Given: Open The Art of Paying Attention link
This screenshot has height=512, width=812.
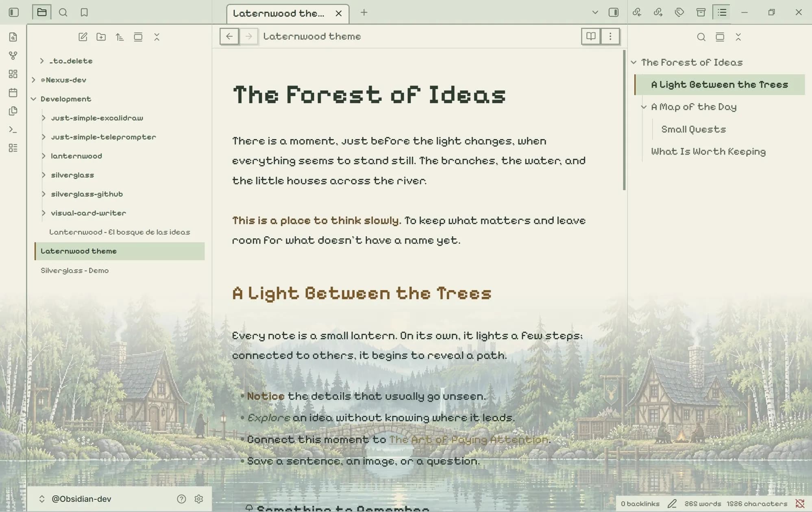Looking at the screenshot, I should pyautogui.click(x=468, y=439).
